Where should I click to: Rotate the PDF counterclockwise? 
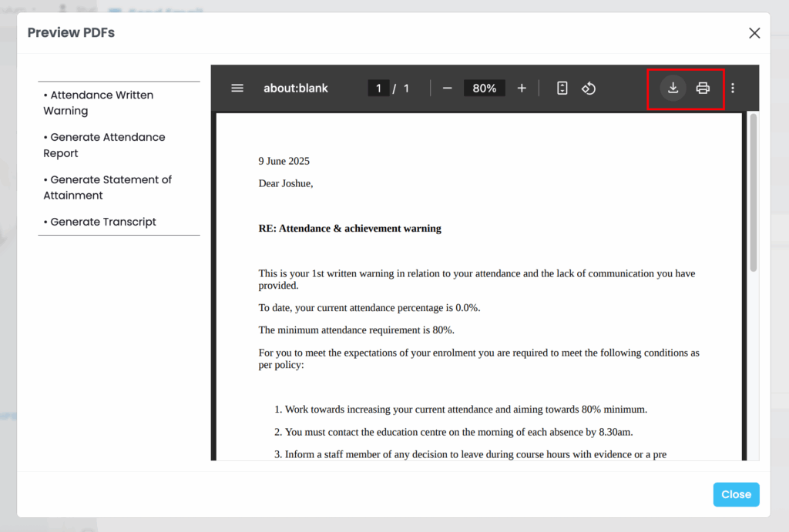click(x=589, y=89)
